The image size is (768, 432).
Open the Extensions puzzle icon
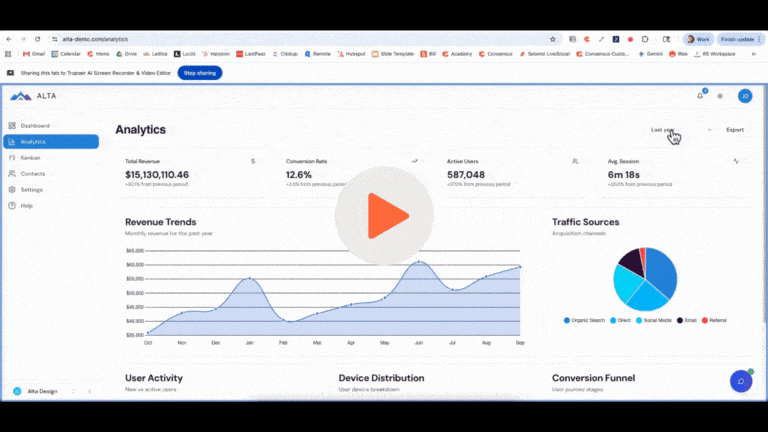pos(645,39)
